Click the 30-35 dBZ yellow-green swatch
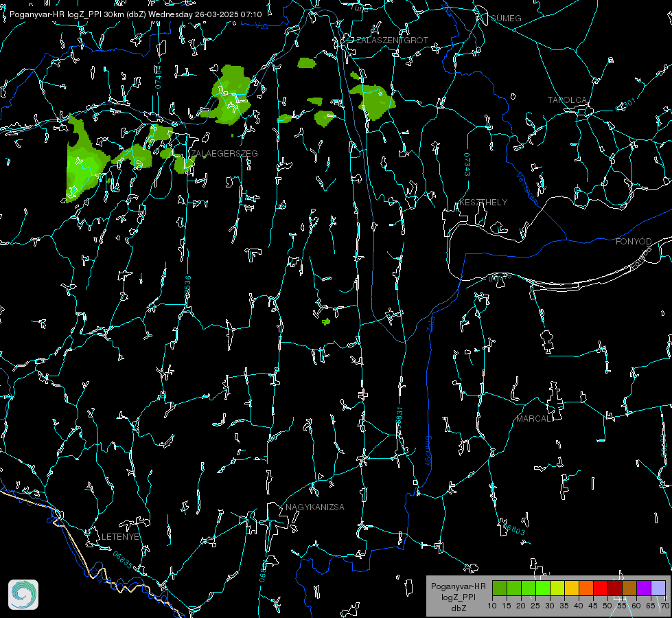This screenshot has width=672, height=618. click(557, 588)
